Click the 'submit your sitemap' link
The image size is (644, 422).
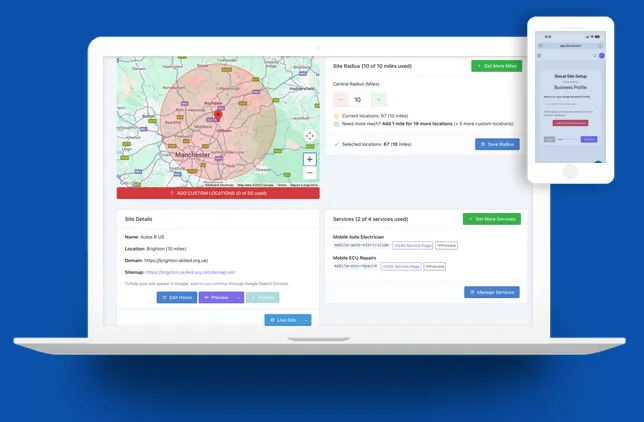click(209, 284)
